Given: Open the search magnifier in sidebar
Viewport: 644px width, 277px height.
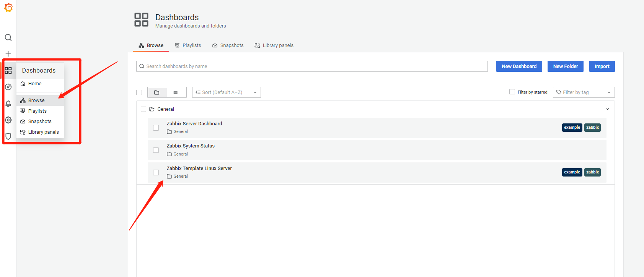Looking at the screenshot, I should pos(8,37).
